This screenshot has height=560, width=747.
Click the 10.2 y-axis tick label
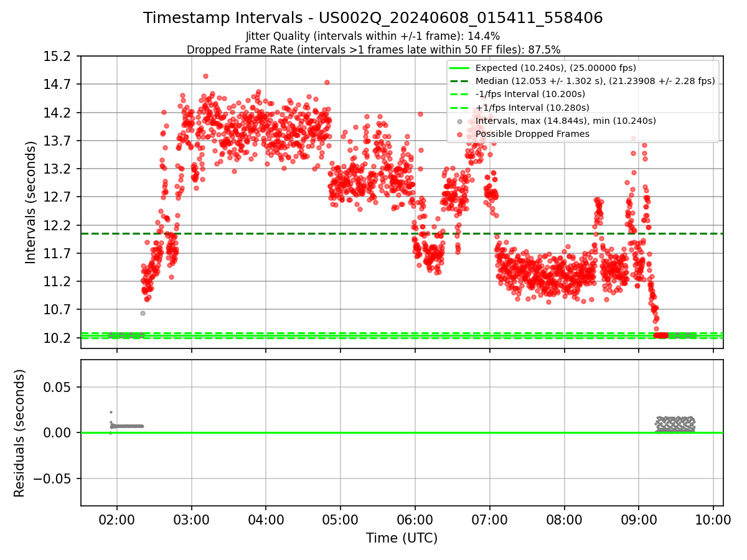(59, 338)
